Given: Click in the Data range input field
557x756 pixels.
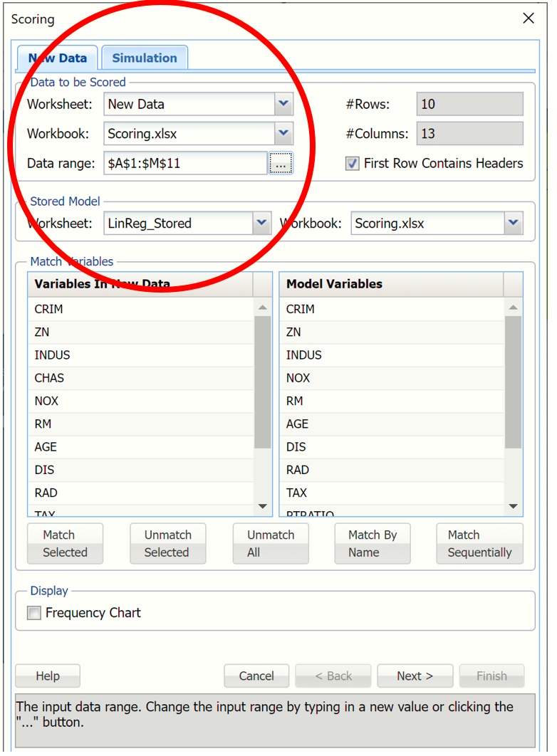Looking at the screenshot, I should (x=185, y=164).
